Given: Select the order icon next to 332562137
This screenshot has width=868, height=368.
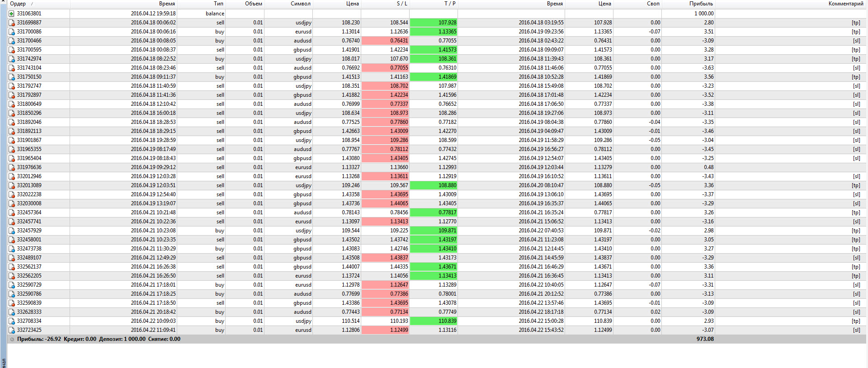Looking at the screenshot, I should pos(12,267).
